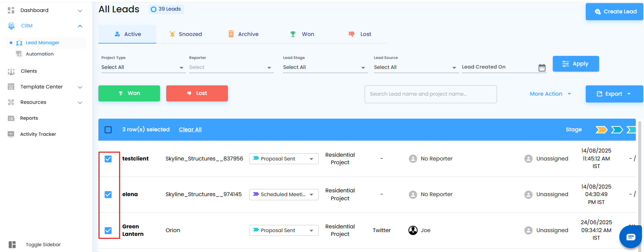Click the lead name search field
This screenshot has width=644, height=252.
pos(430,94)
